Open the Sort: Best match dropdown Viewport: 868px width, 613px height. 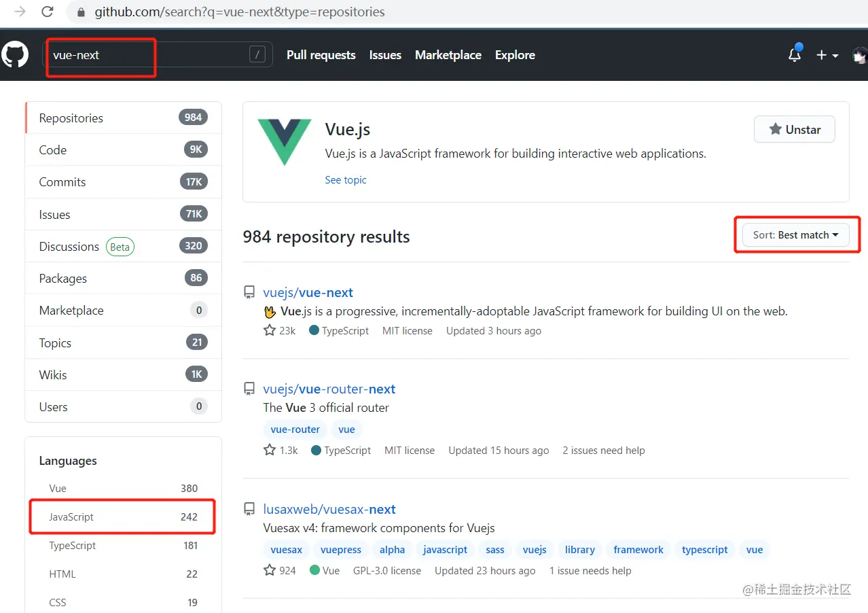(x=795, y=234)
